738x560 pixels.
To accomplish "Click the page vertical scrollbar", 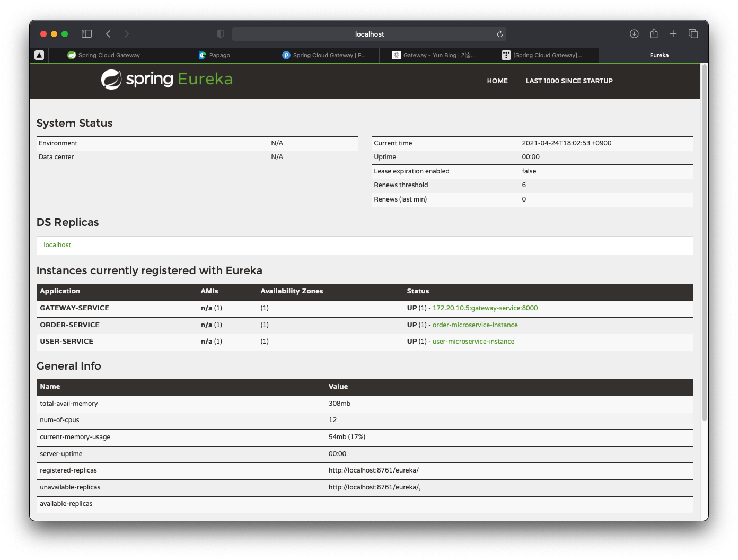I will (x=705, y=242).
